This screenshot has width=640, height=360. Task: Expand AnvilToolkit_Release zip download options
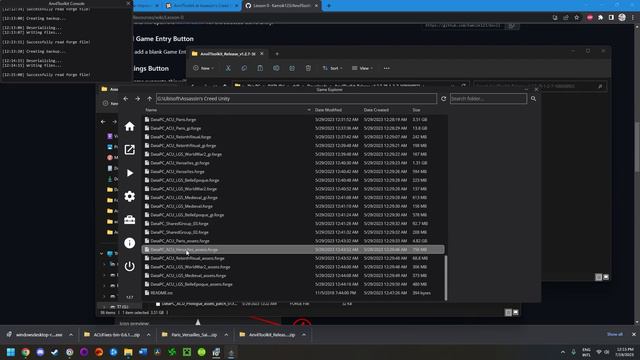pyautogui.click(x=304, y=335)
